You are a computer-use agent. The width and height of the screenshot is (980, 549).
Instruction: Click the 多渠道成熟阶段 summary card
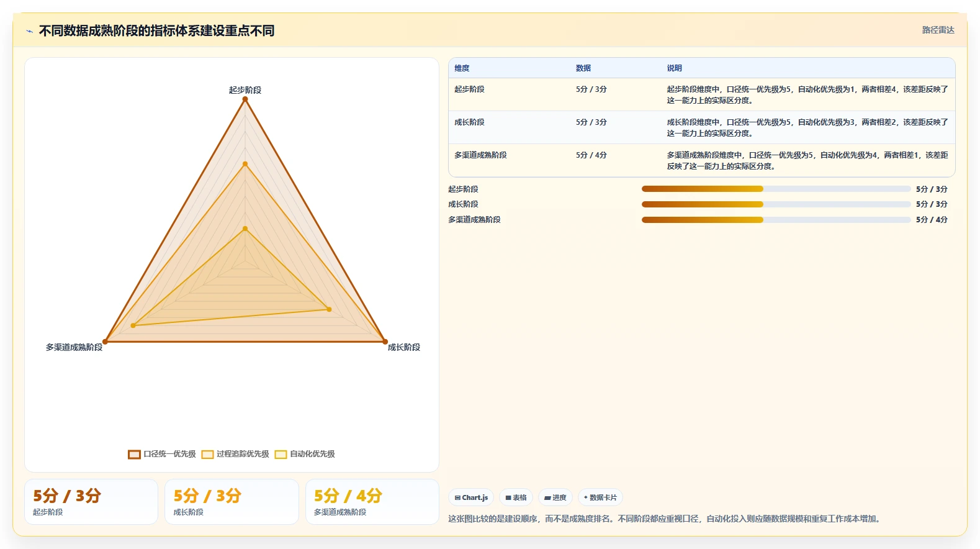point(372,502)
